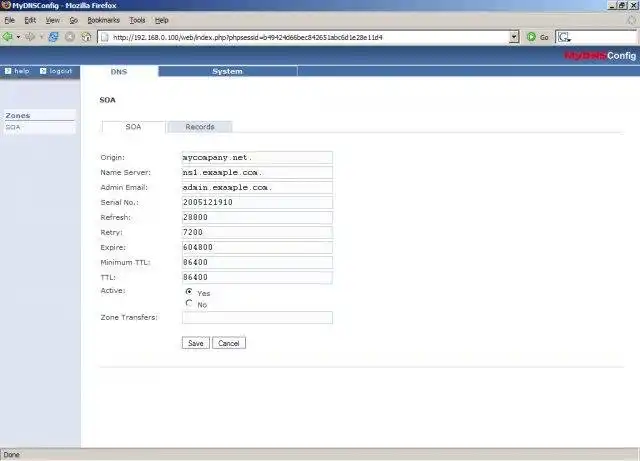Click the Zones sidebar heading
The width and height of the screenshot is (640, 461).
[x=18, y=116]
